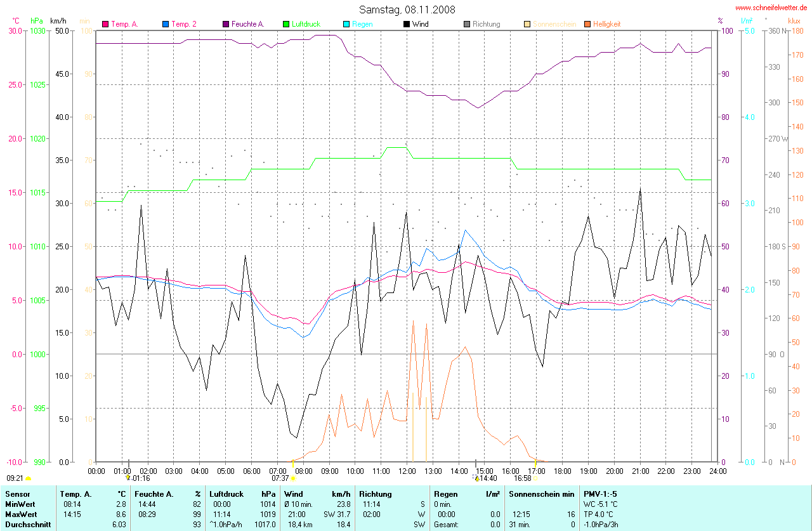Click the Wind table column header

[294, 494]
